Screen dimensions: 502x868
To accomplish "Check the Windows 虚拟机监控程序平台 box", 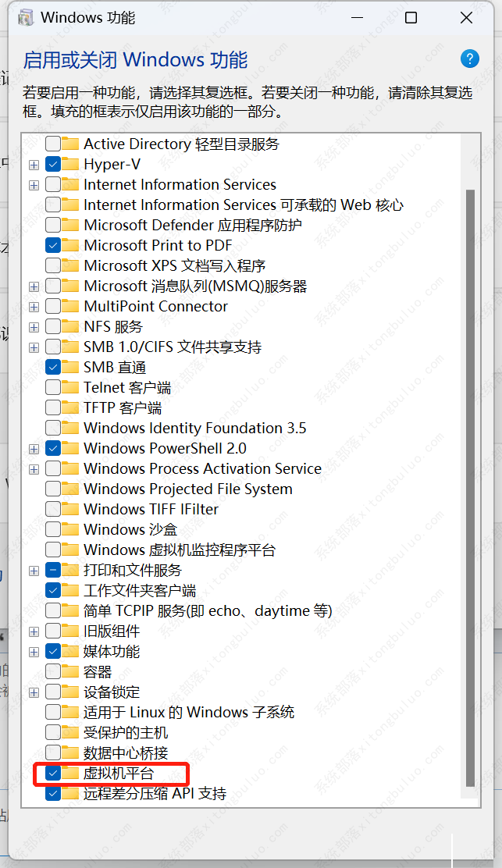I will [x=53, y=550].
